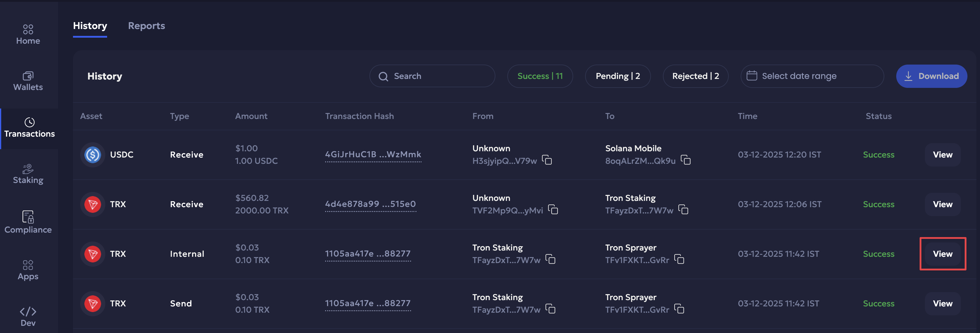This screenshot has width=980, height=333.
Task: Switch to the Reports tab
Action: pos(147,26)
